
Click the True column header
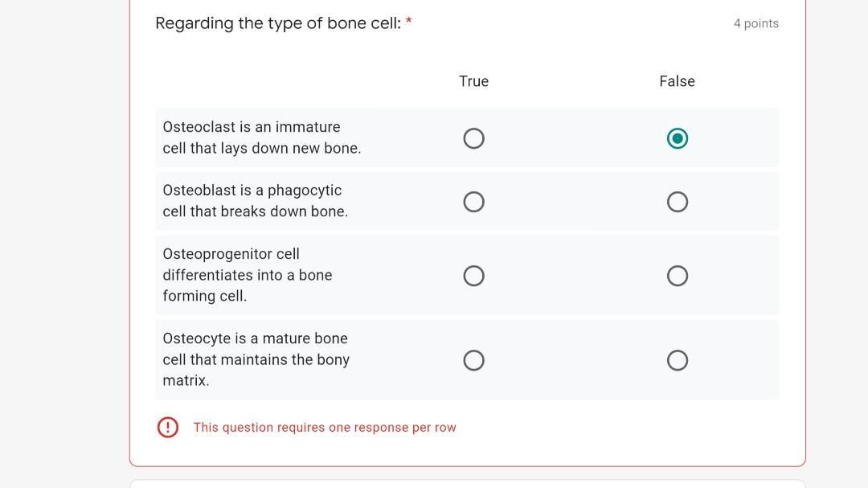click(x=473, y=81)
